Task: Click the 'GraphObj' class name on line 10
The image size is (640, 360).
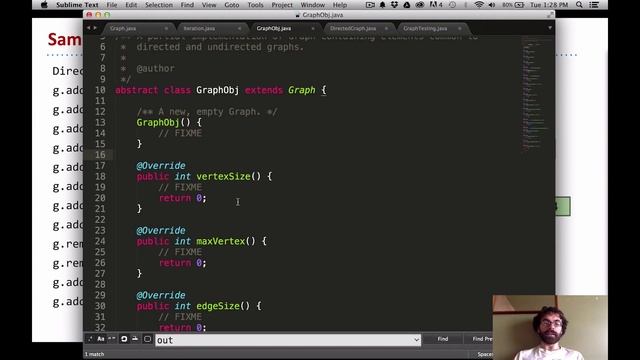Action: point(218,90)
